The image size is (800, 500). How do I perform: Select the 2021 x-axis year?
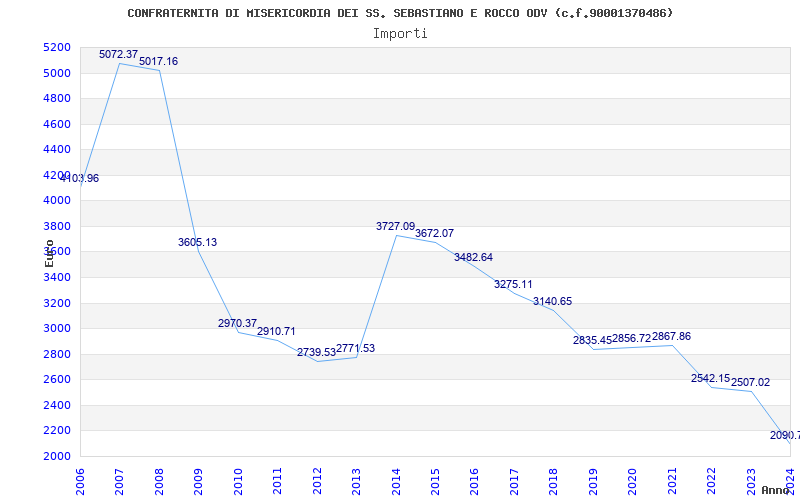tap(672, 482)
